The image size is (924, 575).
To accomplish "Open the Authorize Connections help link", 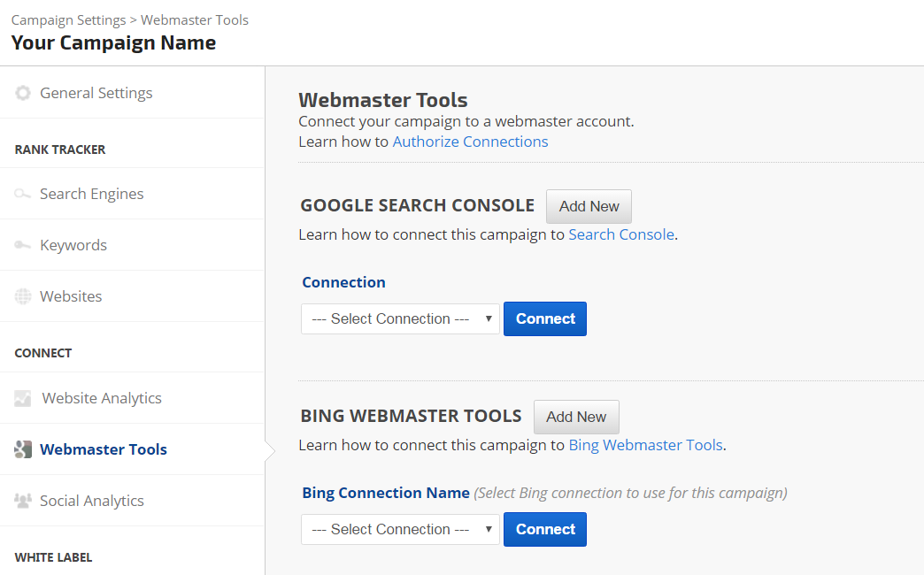I will (x=470, y=142).
